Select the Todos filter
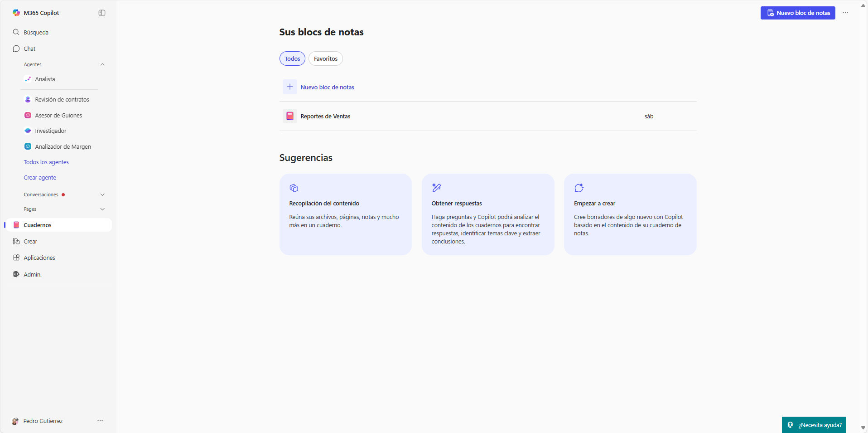868x433 pixels. (292, 58)
